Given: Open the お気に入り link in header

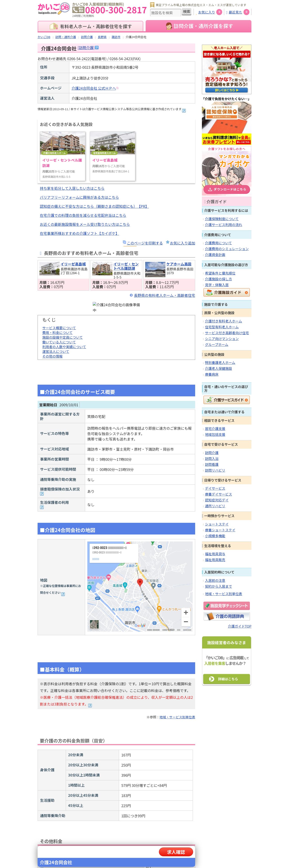Looking at the screenshot, I should pos(206,12).
